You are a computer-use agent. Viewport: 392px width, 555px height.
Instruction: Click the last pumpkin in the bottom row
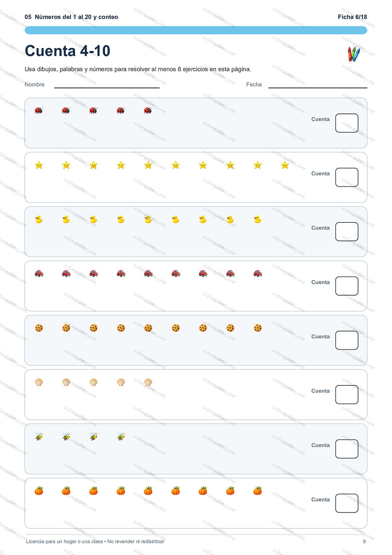pos(258,491)
